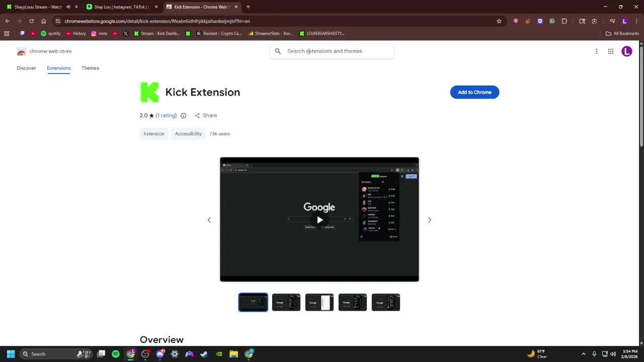Open the Discover section
This screenshot has width=644, height=362.
point(26,68)
